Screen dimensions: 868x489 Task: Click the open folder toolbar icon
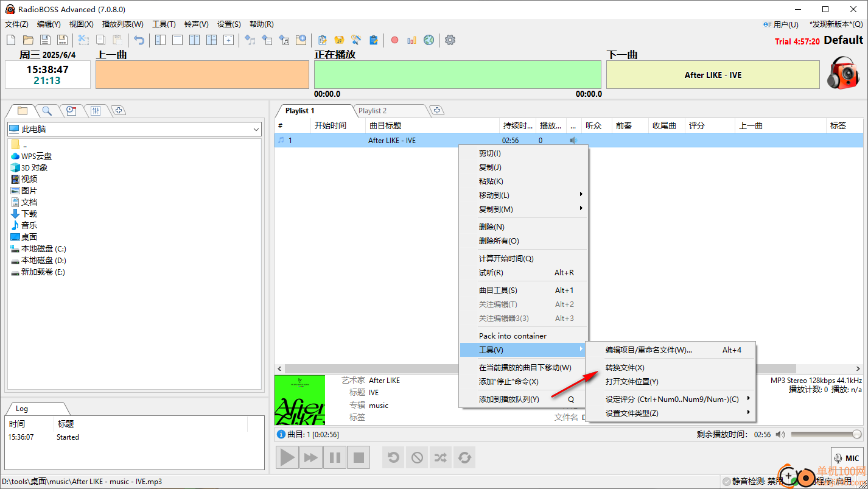(28, 40)
